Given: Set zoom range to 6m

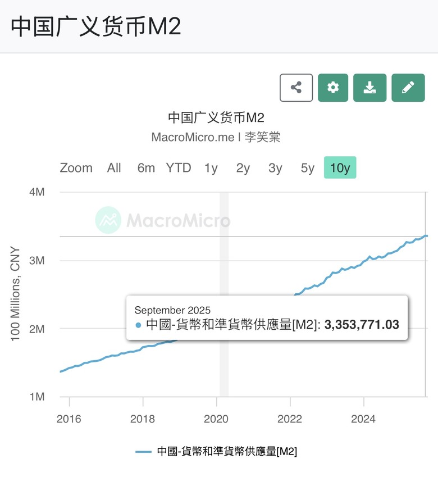Looking at the screenshot, I should point(146,168).
